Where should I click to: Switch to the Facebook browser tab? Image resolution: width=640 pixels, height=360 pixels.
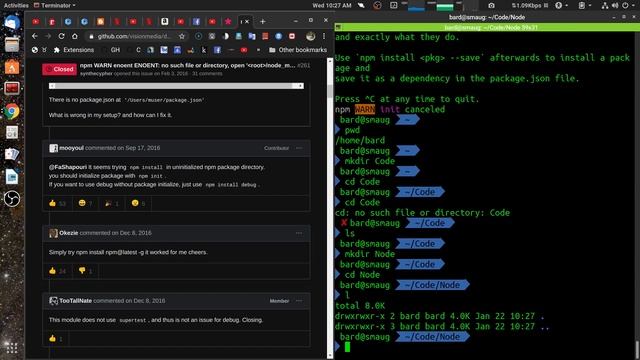196,22
